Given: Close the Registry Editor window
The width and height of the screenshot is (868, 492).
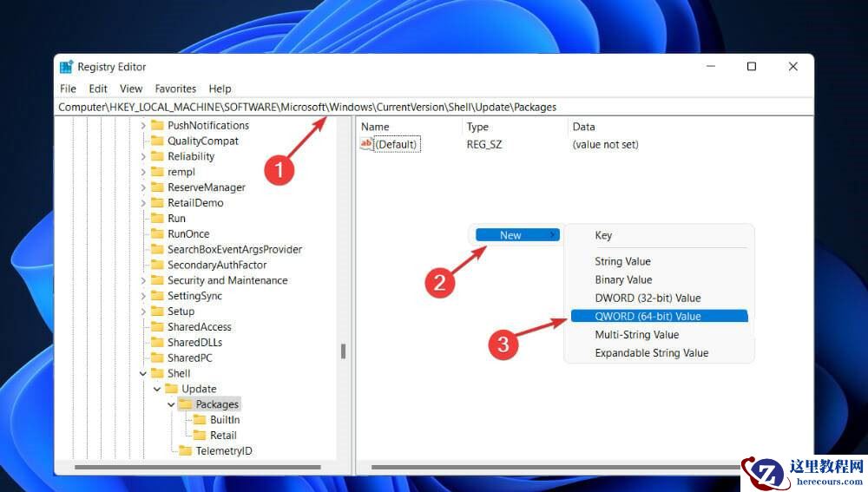Looking at the screenshot, I should pyautogui.click(x=792, y=67).
